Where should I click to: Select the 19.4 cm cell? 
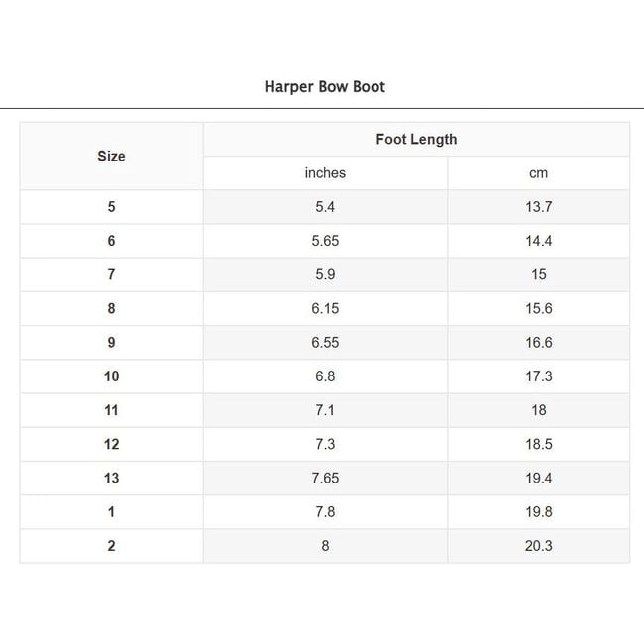point(538,478)
